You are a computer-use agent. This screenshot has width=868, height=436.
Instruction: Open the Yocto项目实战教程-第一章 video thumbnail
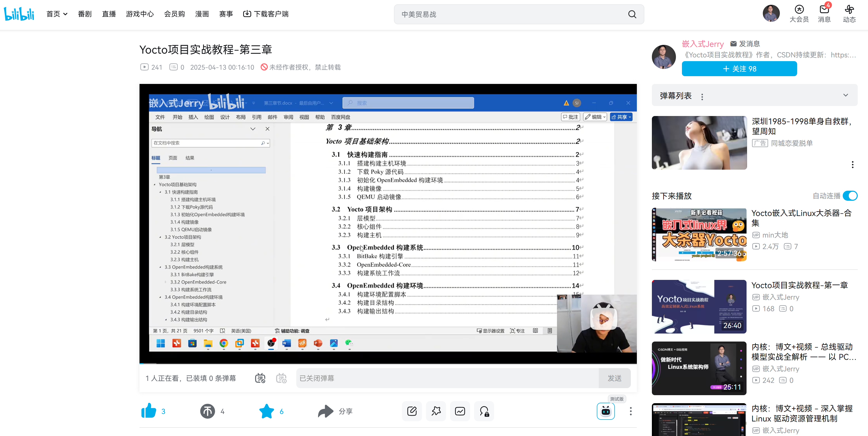(699, 306)
